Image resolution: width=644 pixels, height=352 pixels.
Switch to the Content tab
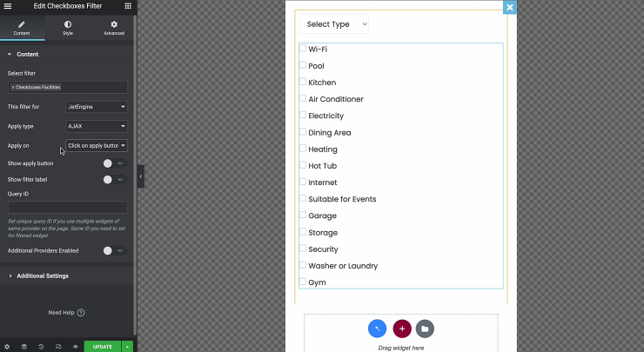tap(22, 29)
